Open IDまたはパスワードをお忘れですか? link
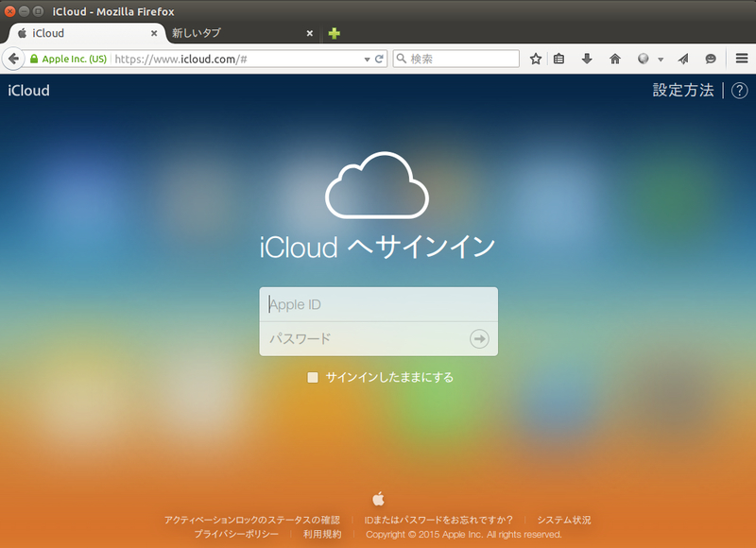Screen dimensions: 756x548 [438, 520]
